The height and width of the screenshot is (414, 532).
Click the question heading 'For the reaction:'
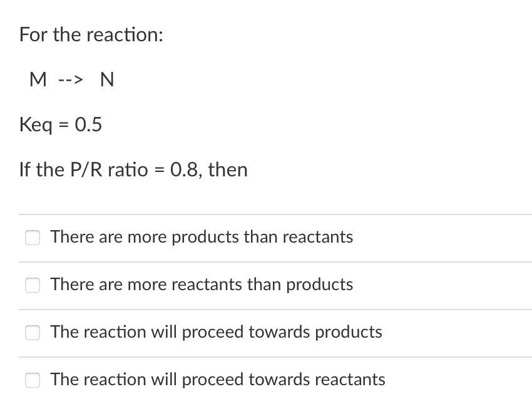[90, 34]
